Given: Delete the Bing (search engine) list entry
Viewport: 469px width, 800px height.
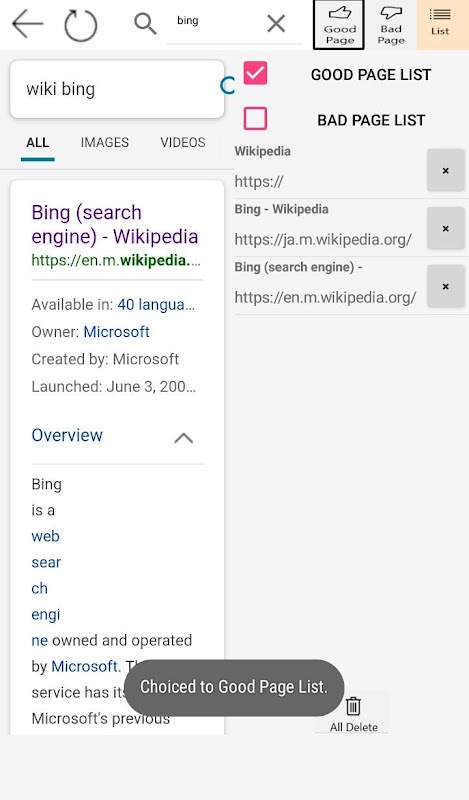Looking at the screenshot, I should (x=446, y=286).
